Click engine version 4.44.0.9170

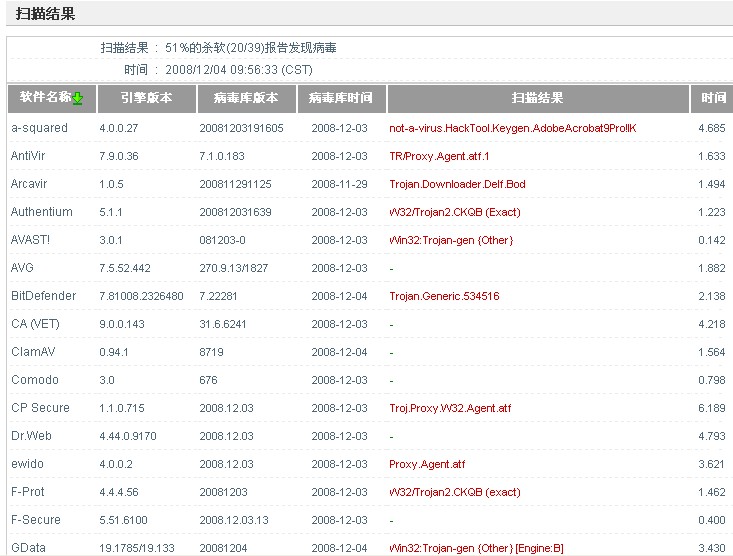(128, 436)
